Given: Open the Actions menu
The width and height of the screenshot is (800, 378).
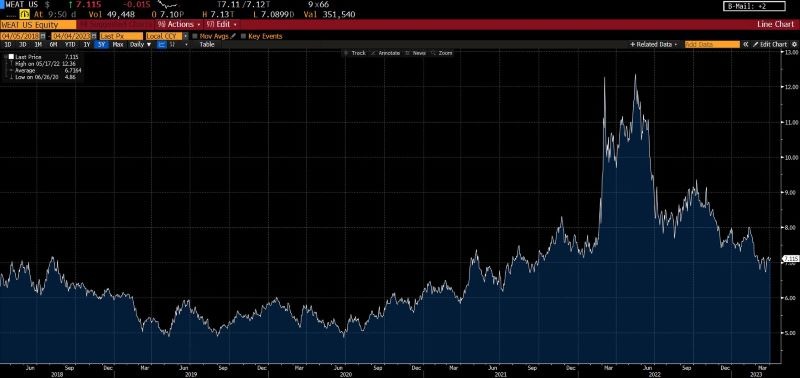Looking at the screenshot, I should [x=179, y=24].
